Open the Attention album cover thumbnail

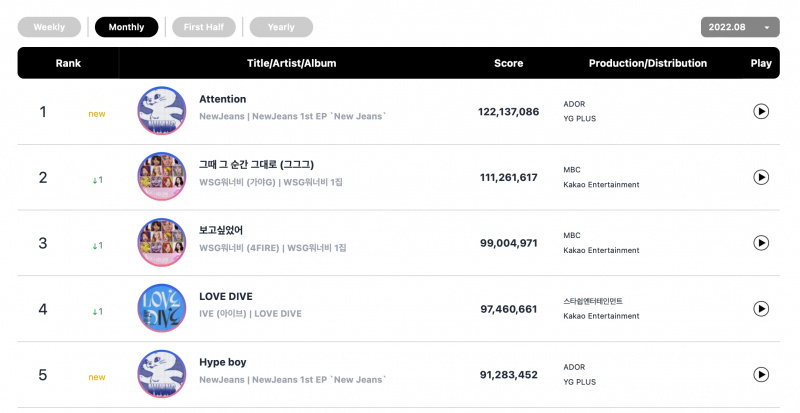(x=162, y=111)
